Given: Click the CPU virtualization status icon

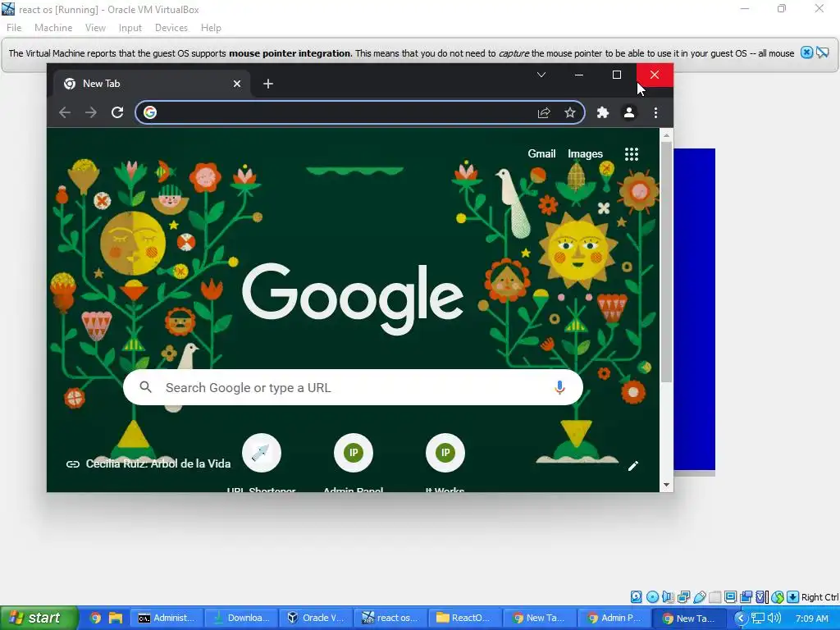Looking at the screenshot, I should (762, 597).
